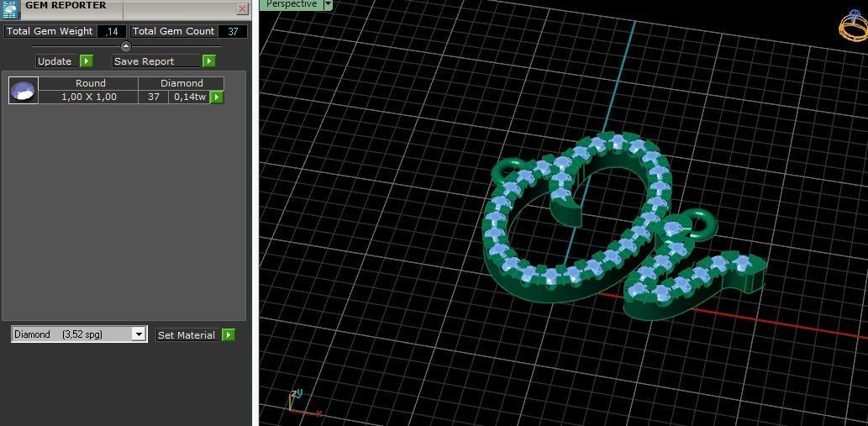
Task: Click green arrow in the gem row
Action: point(217,97)
